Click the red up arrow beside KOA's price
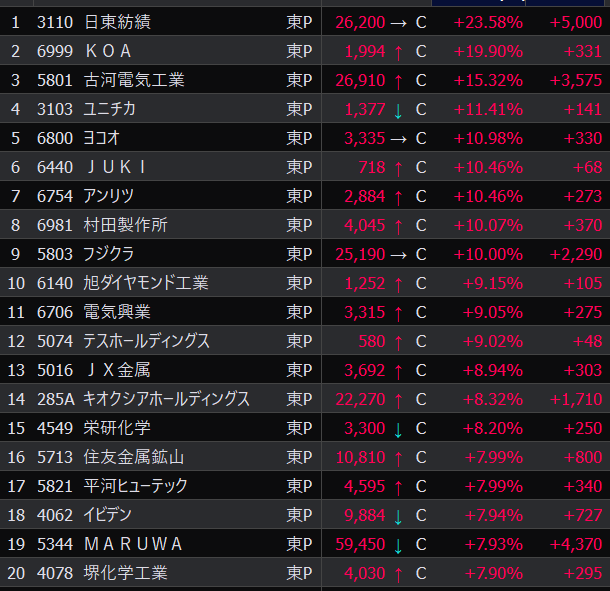610x591 pixels. coord(399,51)
